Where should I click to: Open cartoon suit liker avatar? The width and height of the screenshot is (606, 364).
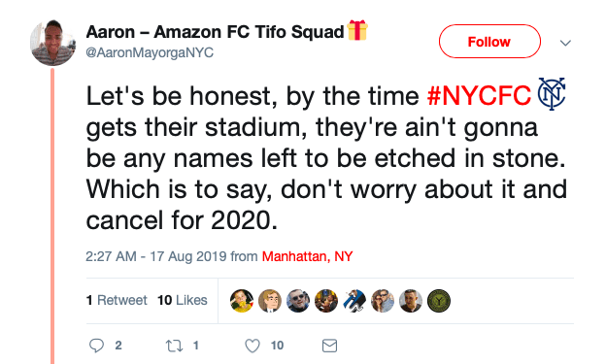pyautogui.click(x=270, y=301)
